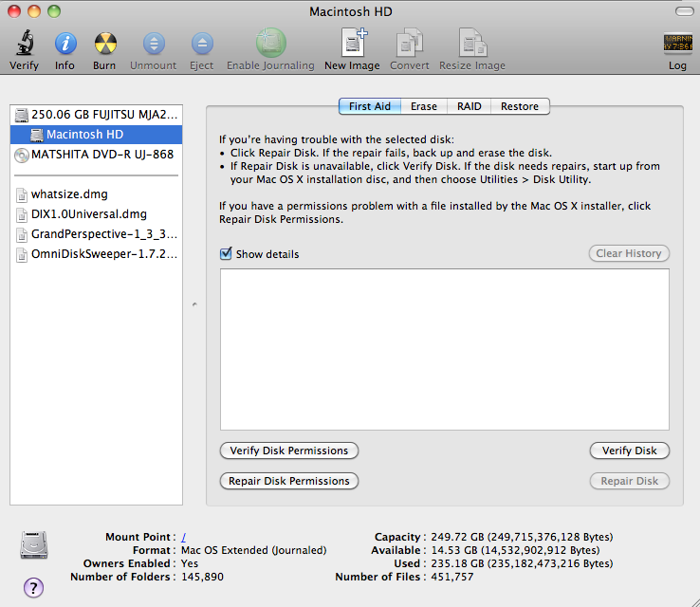Click the Number of Files value 451,757

451,577
